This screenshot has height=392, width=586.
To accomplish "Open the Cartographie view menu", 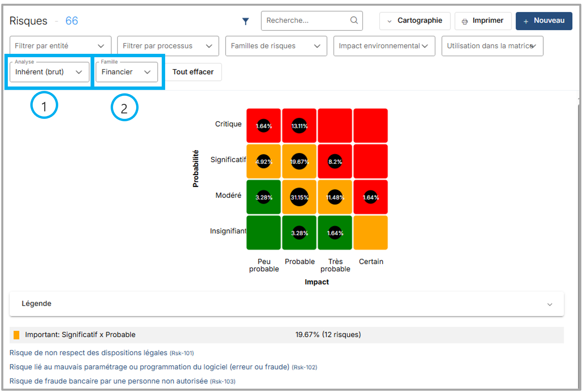I will click(415, 21).
